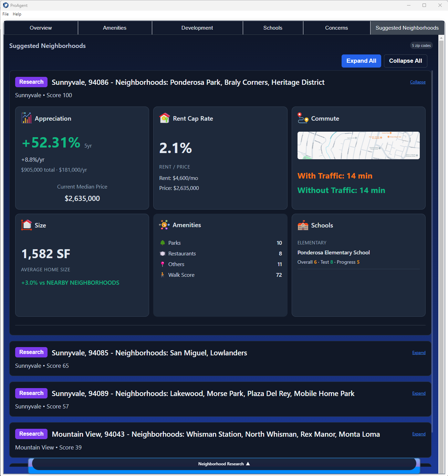The width and height of the screenshot is (448, 476).
Task: Expand the Mountain View 94043 card
Action: [418, 434]
